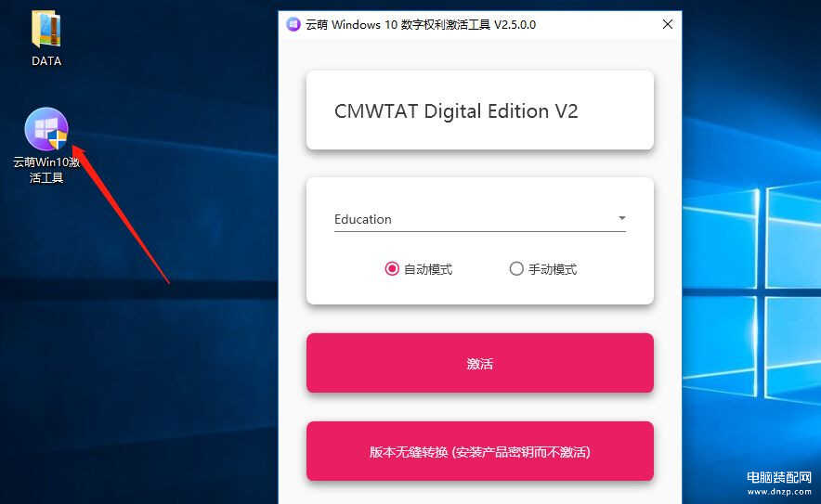Image resolution: width=821 pixels, height=504 pixels.
Task: Click the Education text in edition selector
Action: pyautogui.click(x=363, y=219)
